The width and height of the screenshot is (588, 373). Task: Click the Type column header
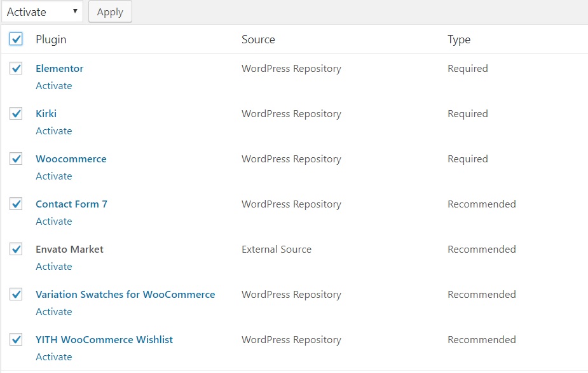pos(459,39)
